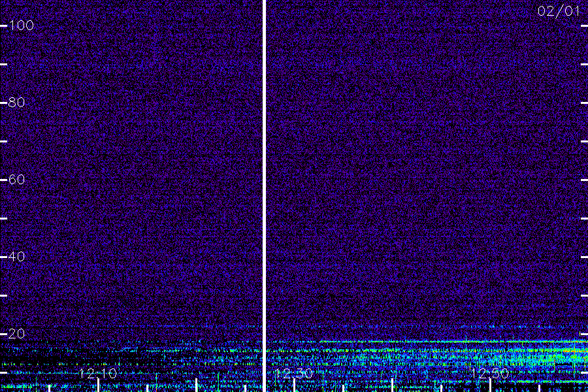Click the 20 frequency axis label

point(16,334)
